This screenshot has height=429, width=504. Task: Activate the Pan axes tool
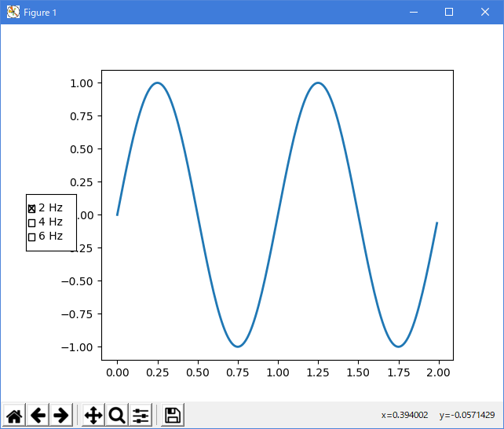93,415
